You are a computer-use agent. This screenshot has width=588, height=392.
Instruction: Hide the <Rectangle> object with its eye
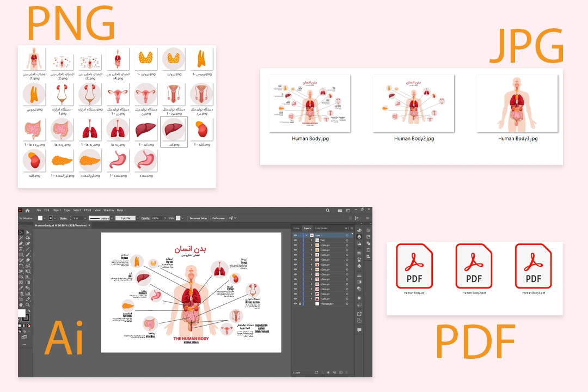tap(295, 303)
